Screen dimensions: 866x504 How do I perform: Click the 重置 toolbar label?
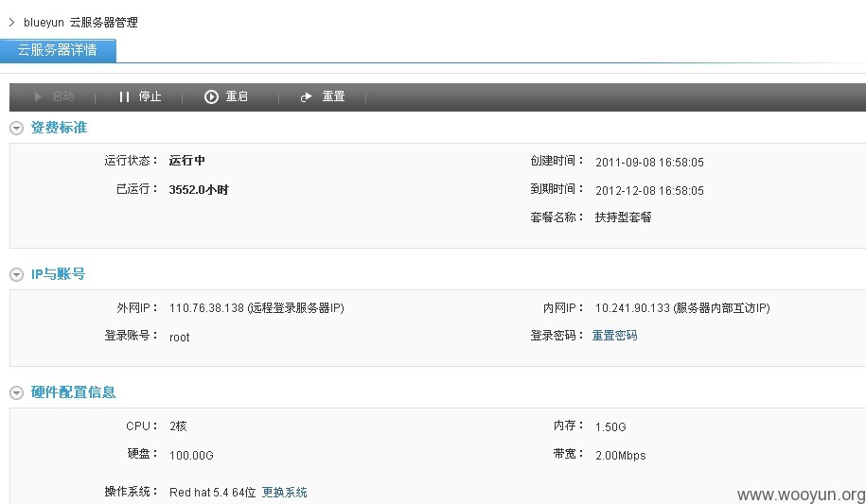coord(333,96)
